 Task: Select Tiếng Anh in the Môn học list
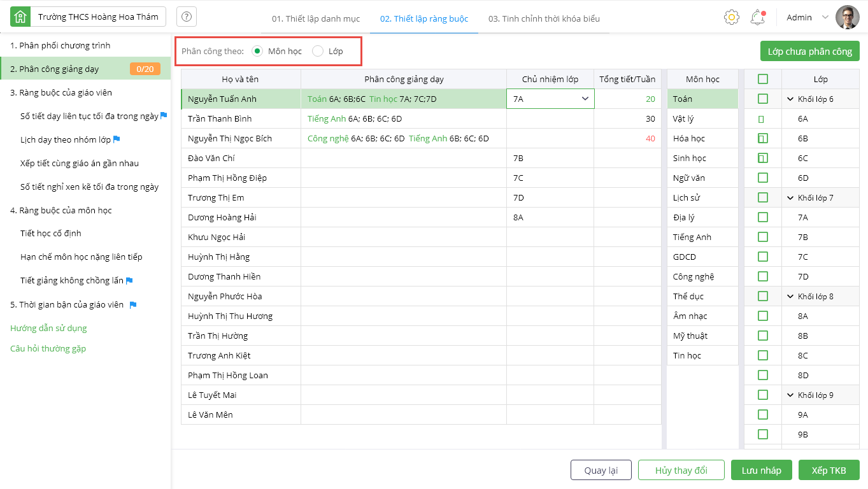tap(692, 237)
